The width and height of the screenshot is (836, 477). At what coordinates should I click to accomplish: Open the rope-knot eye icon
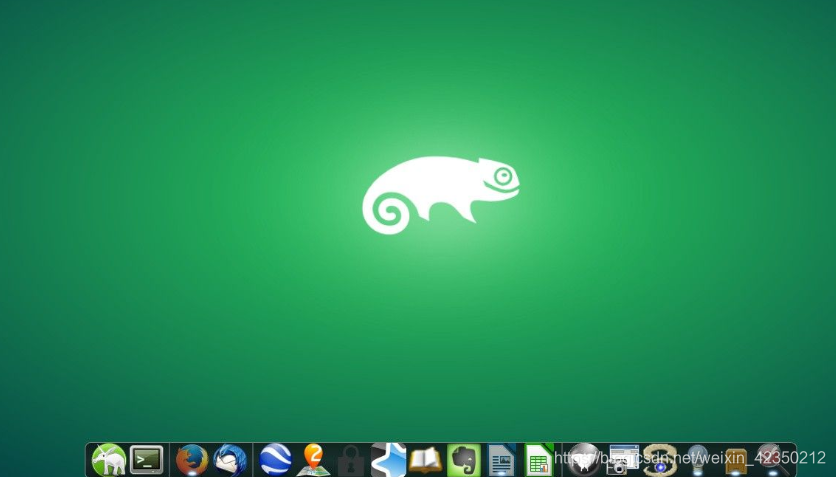pos(660,460)
